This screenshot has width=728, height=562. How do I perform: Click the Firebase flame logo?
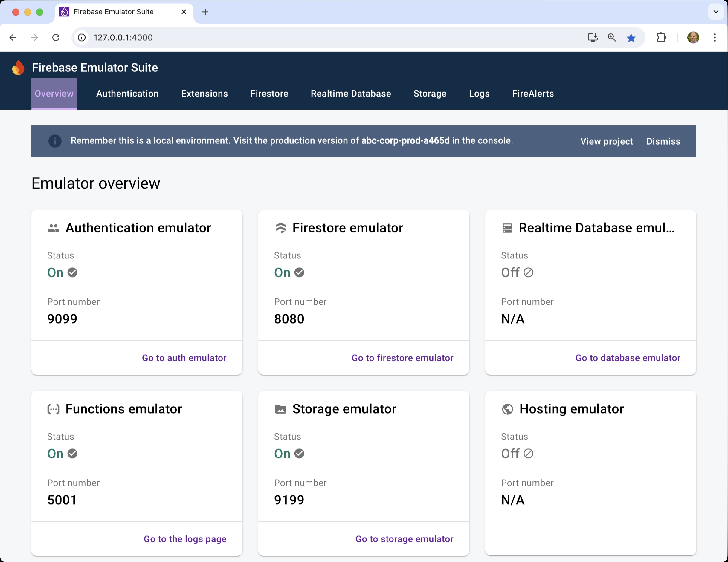[x=18, y=68]
